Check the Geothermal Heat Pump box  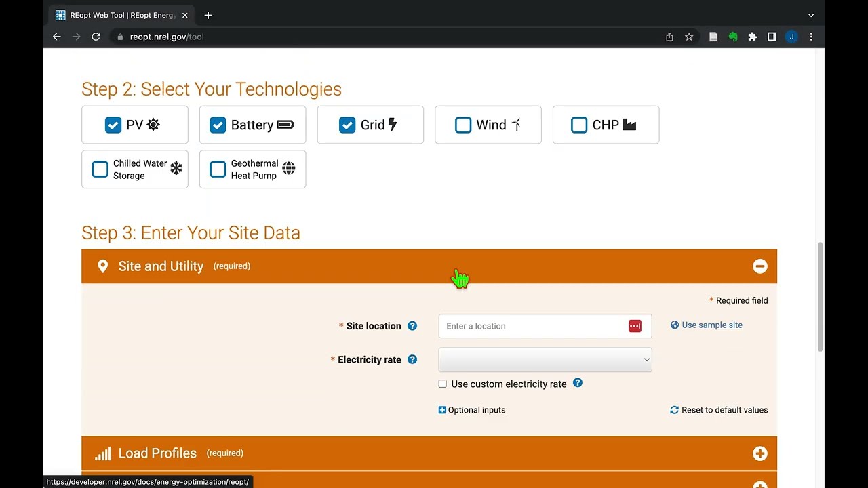pyautogui.click(x=218, y=169)
